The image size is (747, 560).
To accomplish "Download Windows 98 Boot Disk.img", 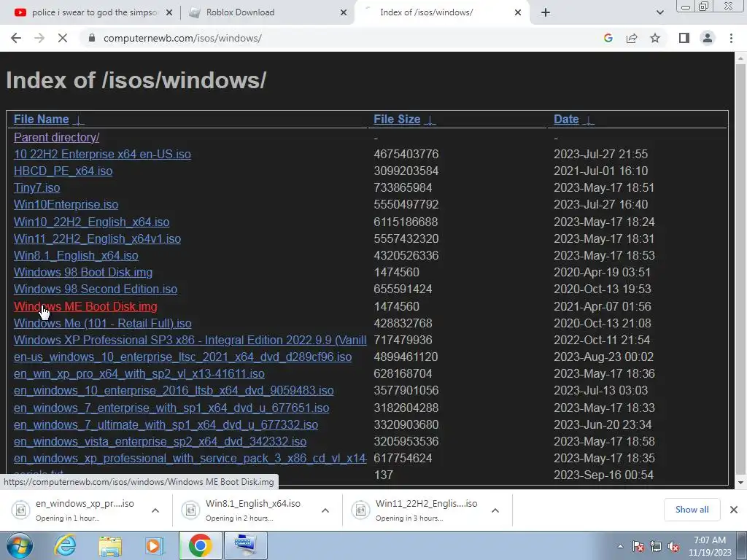I will point(83,273).
